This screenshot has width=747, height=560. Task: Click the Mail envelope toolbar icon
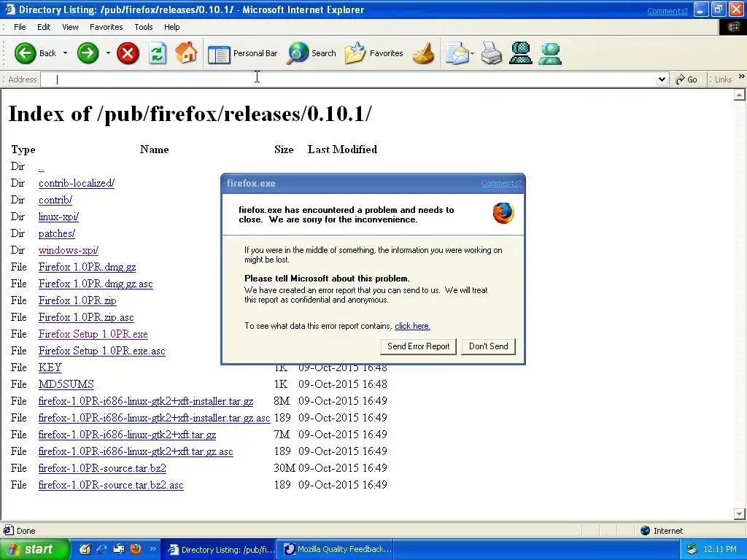457,52
